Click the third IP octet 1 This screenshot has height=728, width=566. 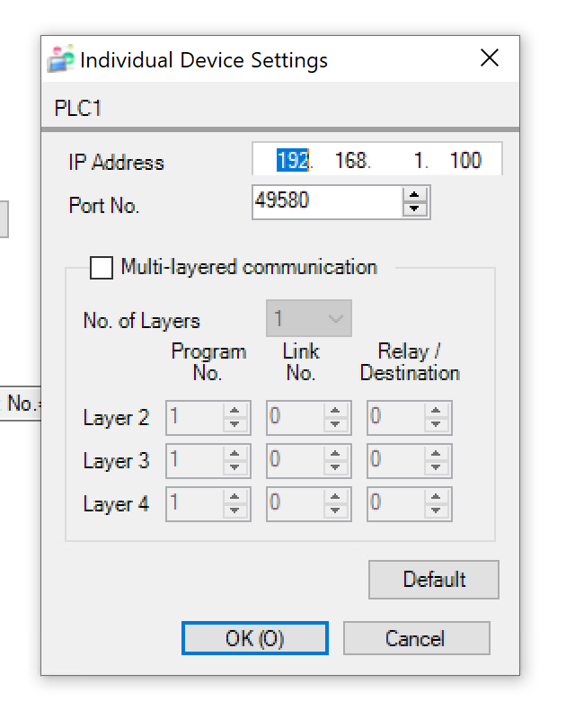click(418, 161)
